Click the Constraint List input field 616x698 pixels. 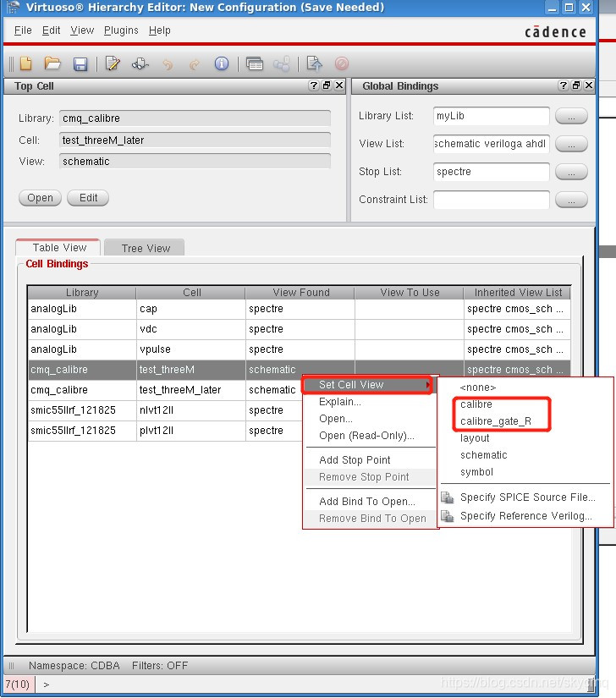coord(491,200)
